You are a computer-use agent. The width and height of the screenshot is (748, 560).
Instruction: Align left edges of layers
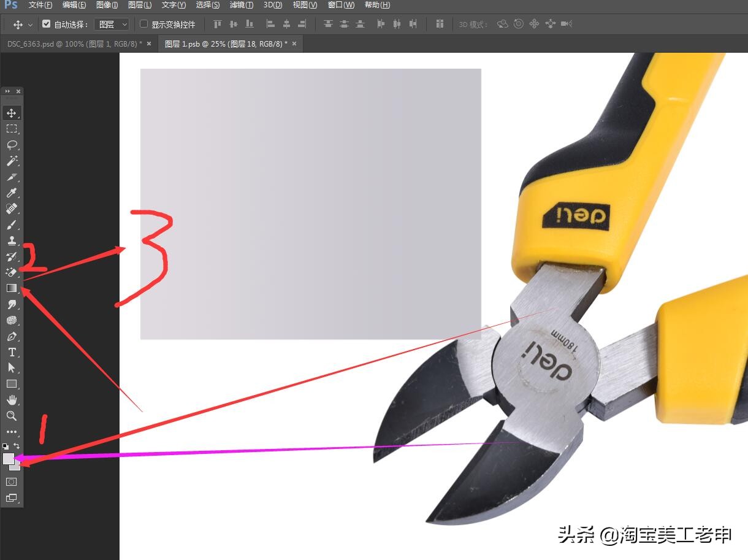click(270, 24)
